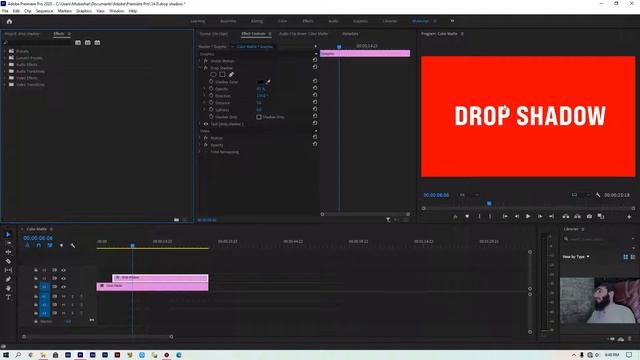Screen dimensions: 640x360
Task: Click the Shadow Color black swatch
Action: (x=260, y=82)
